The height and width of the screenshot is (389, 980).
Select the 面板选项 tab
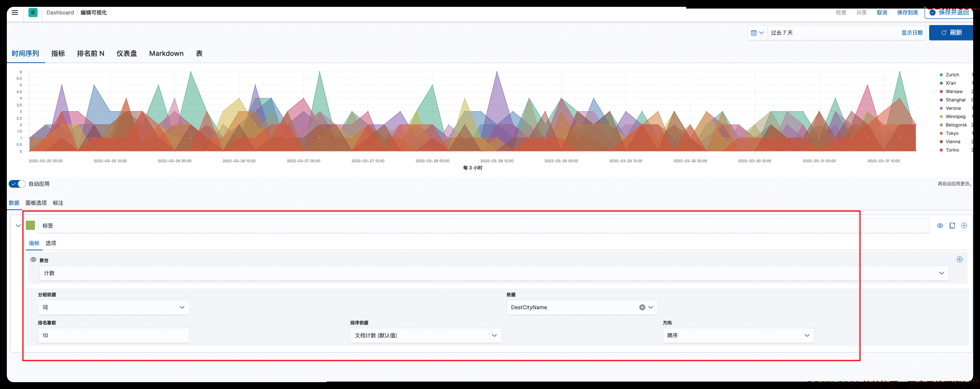tap(36, 203)
